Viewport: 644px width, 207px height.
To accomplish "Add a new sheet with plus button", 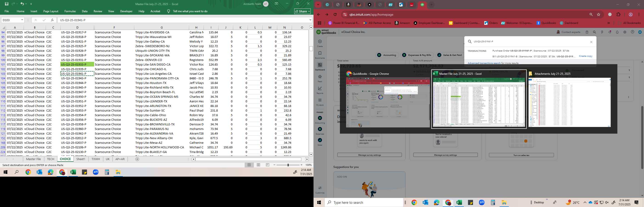I will click(x=137, y=159).
